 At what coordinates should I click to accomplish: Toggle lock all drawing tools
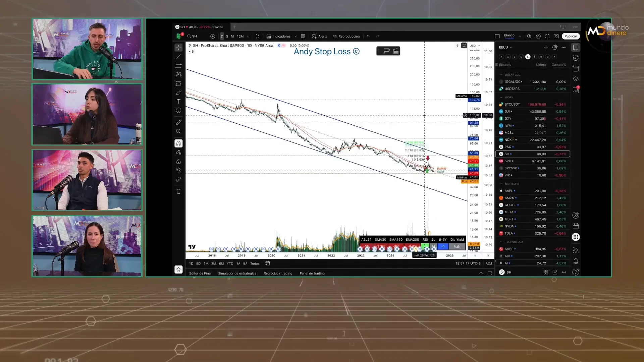click(x=178, y=162)
